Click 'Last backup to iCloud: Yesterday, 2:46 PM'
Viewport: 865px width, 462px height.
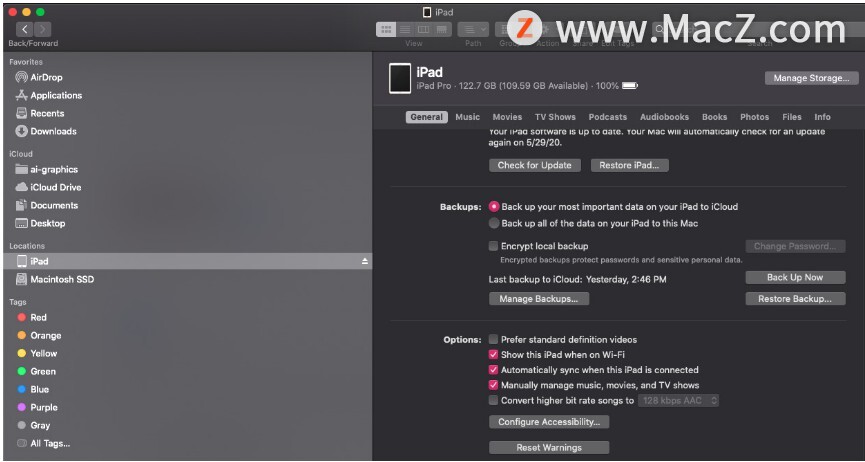pos(577,279)
